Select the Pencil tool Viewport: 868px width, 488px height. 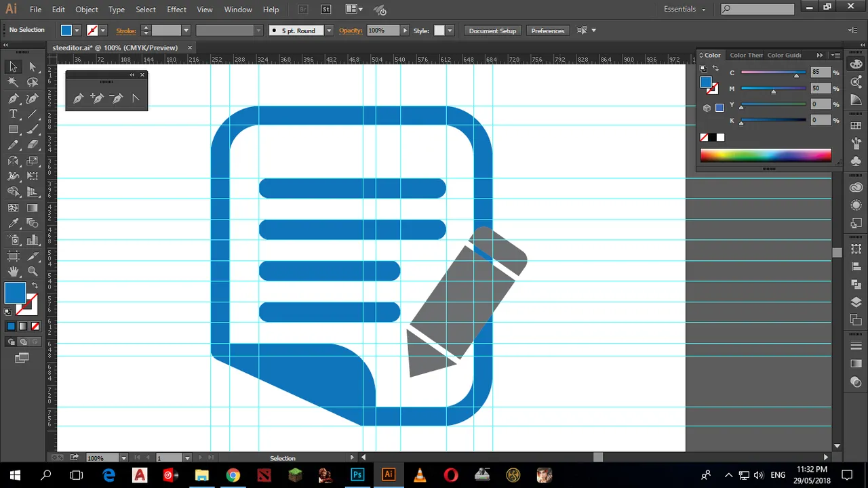pyautogui.click(x=13, y=145)
